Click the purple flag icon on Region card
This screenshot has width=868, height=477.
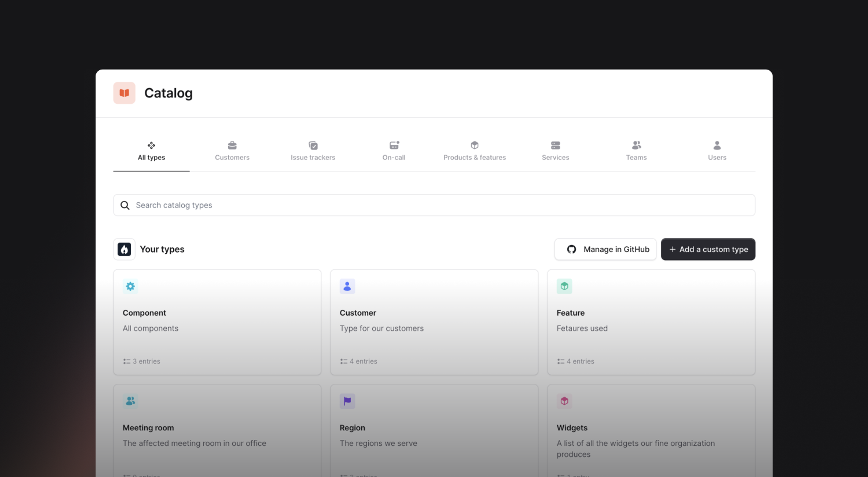[x=347, y=401]
